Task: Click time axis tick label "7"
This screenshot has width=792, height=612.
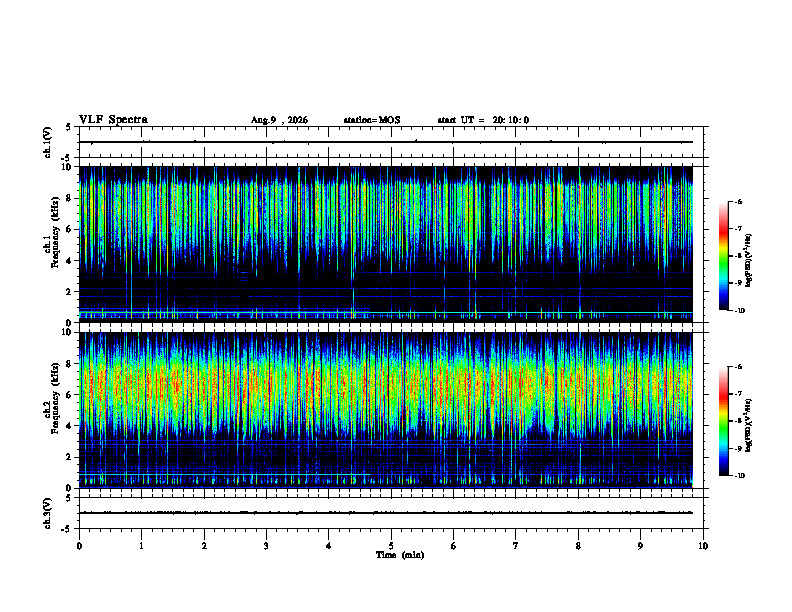Action: pyautogui.click(x=516, y=546)
